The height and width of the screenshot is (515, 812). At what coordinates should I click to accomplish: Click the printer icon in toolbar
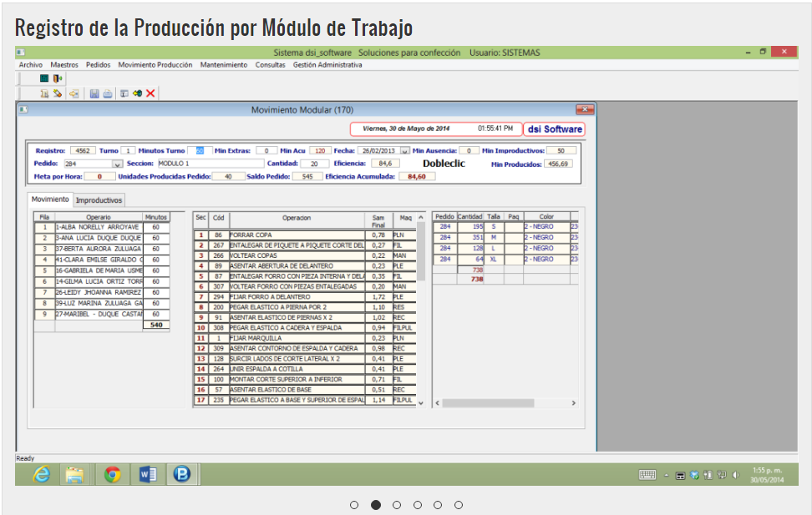[x=107, y=93]
